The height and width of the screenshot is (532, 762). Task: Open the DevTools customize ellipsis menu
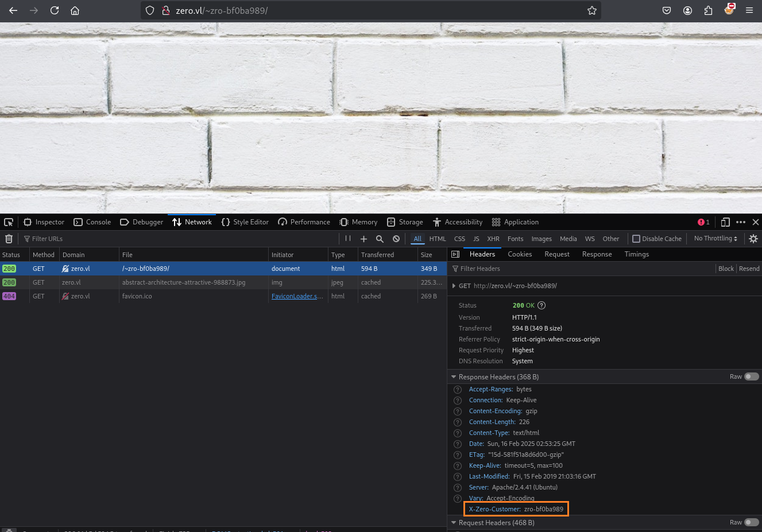(741, 222)
